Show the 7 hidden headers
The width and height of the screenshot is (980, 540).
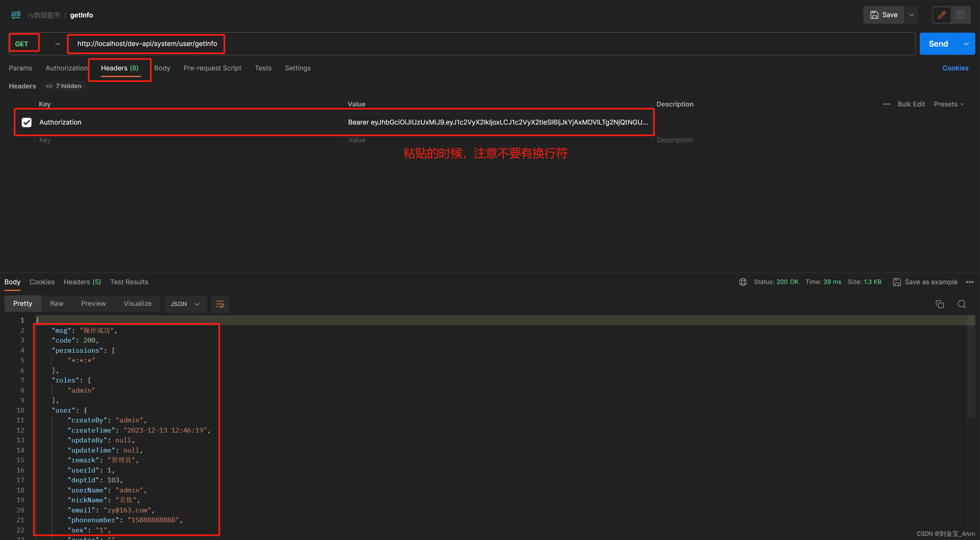pyautogui.click(x=64, y=86)
